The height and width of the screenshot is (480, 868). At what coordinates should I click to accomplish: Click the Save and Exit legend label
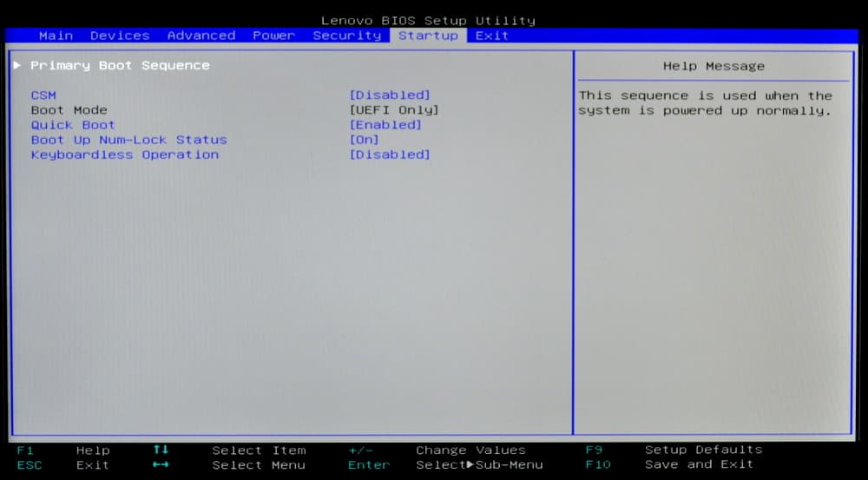tap(699, 464)
